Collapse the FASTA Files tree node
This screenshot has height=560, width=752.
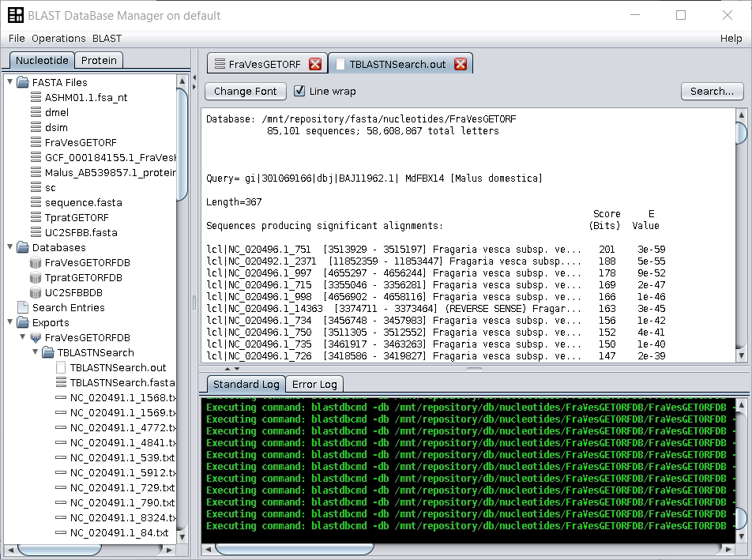[10, 82]
